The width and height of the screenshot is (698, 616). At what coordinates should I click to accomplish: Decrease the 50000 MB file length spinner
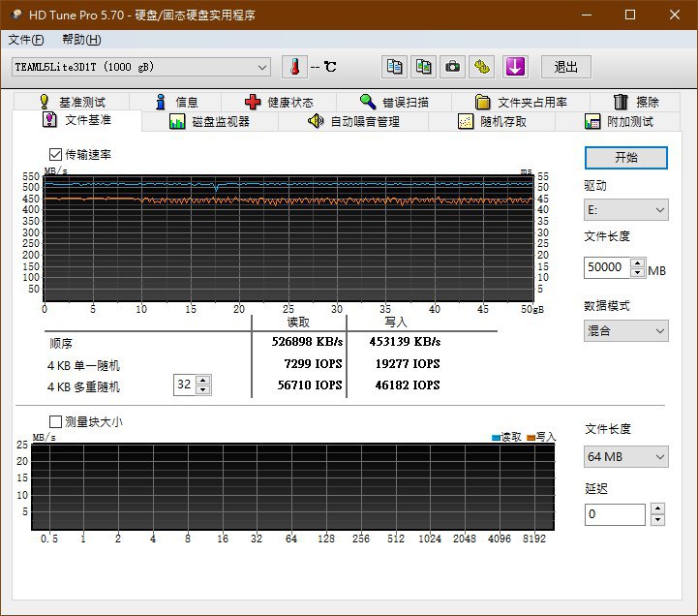(x=637, y=272)
